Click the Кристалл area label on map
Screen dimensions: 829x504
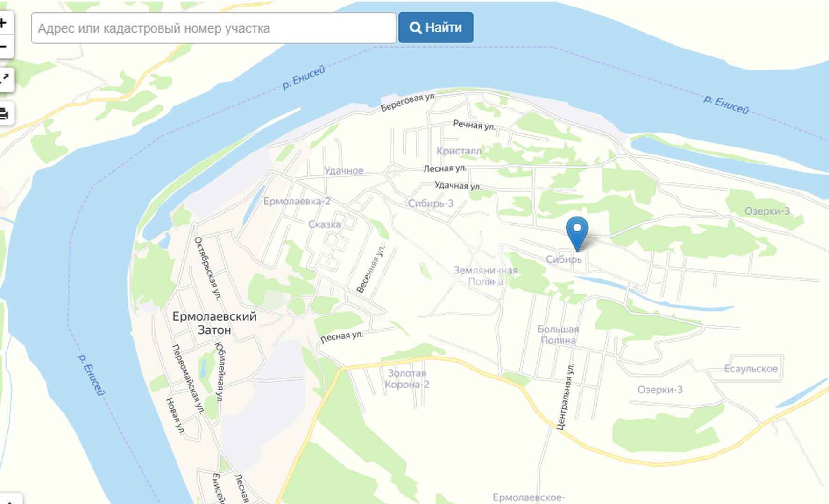point(459,151)
